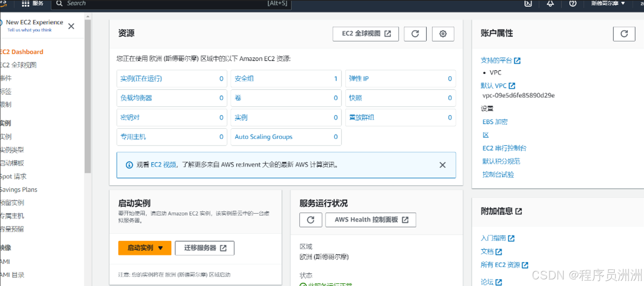Open EC2 全球视图 in the sidebar

pos(18,65)
